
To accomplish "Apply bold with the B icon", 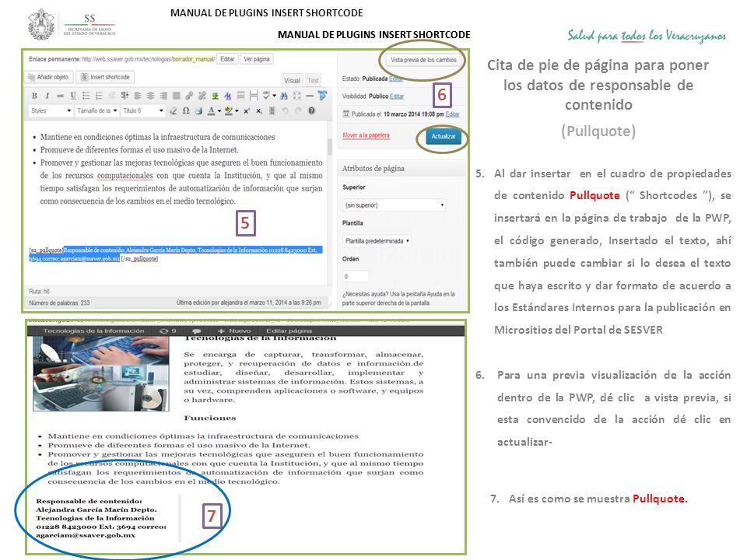I will [x=35, y=96].
